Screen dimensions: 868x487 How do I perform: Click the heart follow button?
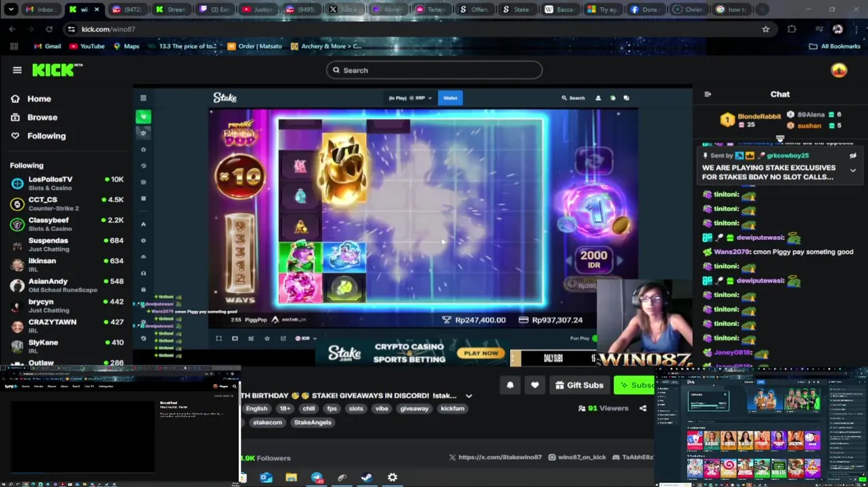(x=534, y=385)
